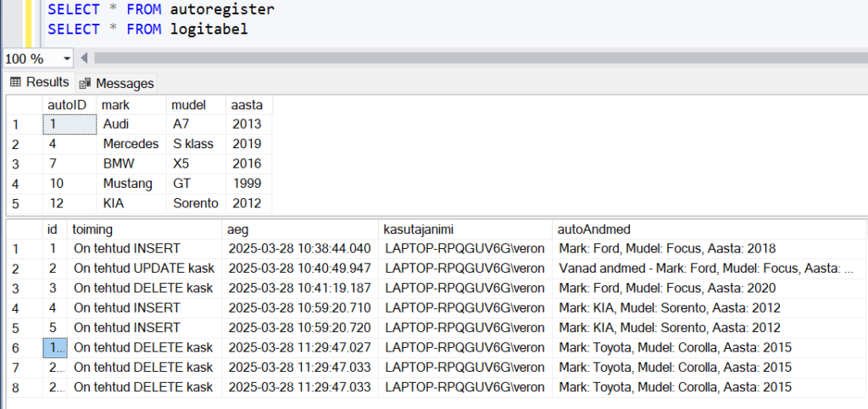This screenshot has height=409, width=868.
Task: Click the Mercedes cell
Action: coord(131,144)
